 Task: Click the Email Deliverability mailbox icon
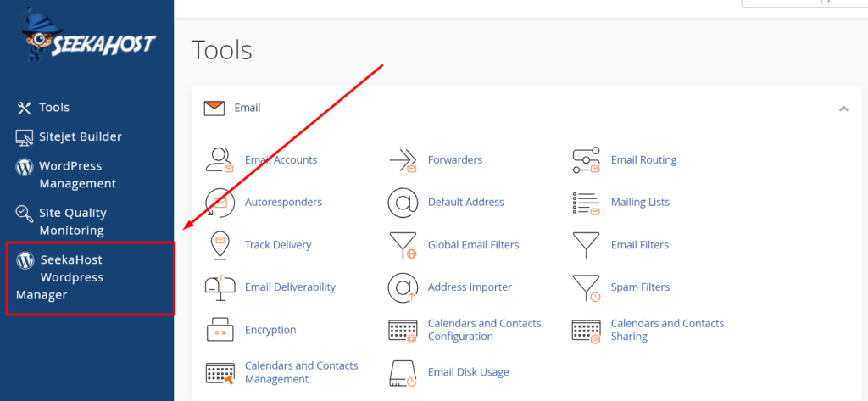[220, 288]
